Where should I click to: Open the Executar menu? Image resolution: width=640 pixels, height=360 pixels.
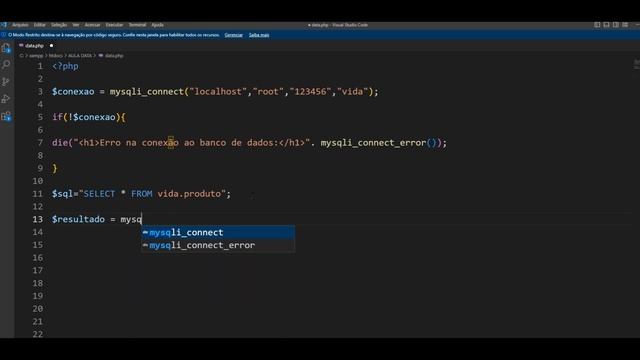coord(114,25)
